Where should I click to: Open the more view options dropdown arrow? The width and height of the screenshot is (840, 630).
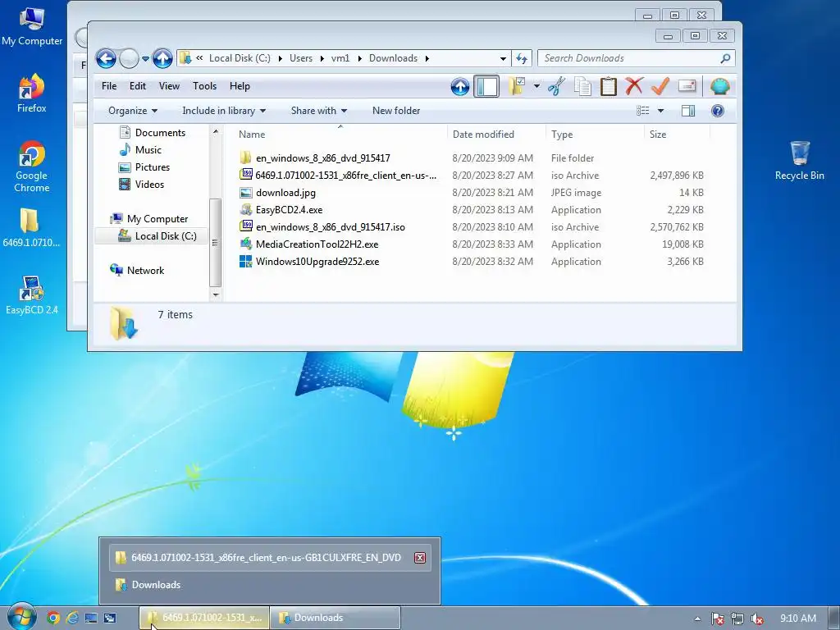click(660, 111)
